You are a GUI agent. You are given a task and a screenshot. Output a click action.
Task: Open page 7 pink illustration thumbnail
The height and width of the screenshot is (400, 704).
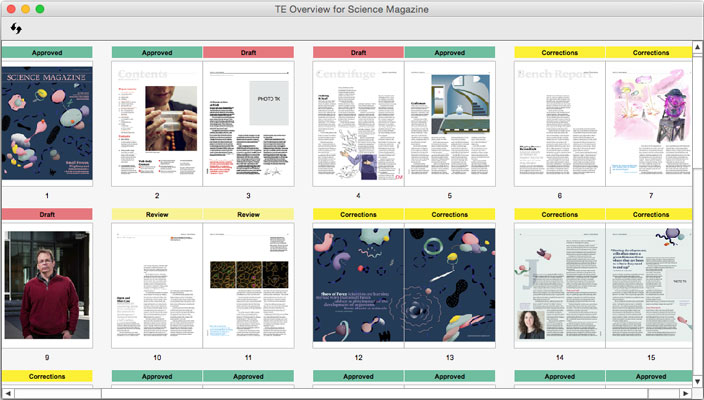649,123
